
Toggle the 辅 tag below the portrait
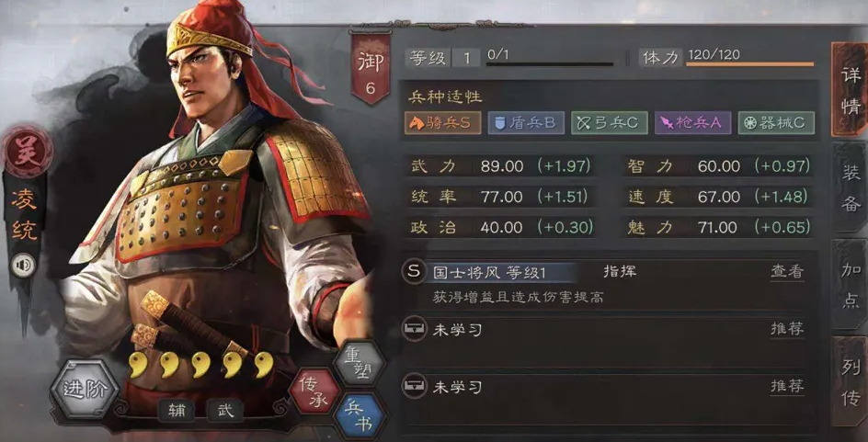tap(177, 411)
